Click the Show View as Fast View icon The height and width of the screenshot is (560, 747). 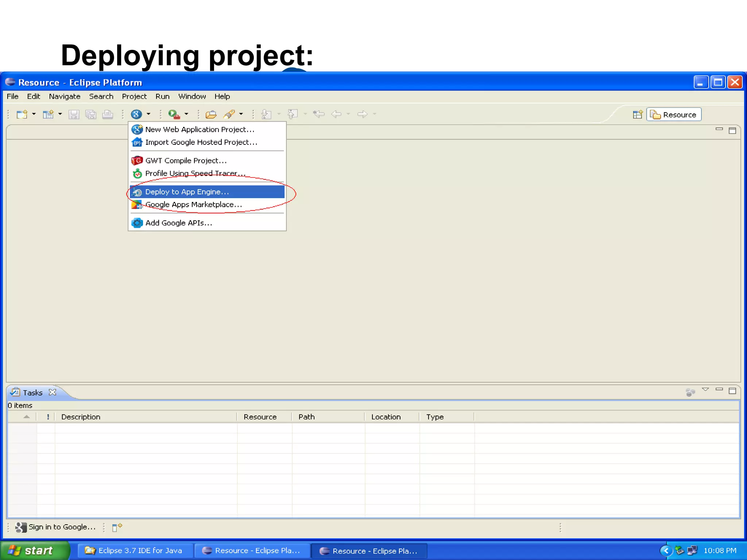point(117,527)
